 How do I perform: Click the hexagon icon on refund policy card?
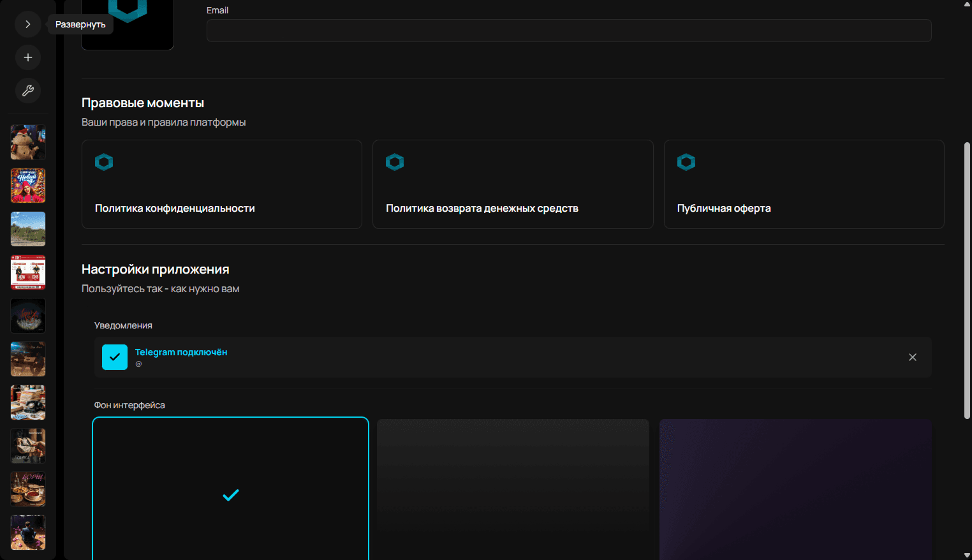point(395,162)
